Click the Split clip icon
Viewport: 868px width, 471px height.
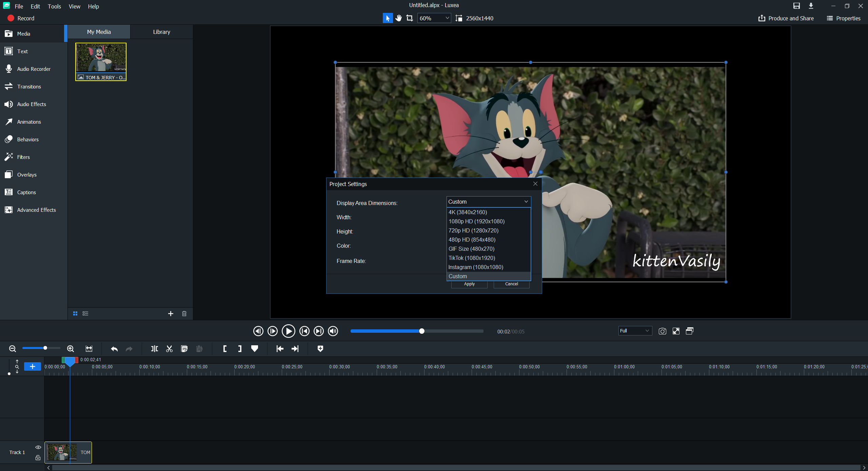click(154, 349)
